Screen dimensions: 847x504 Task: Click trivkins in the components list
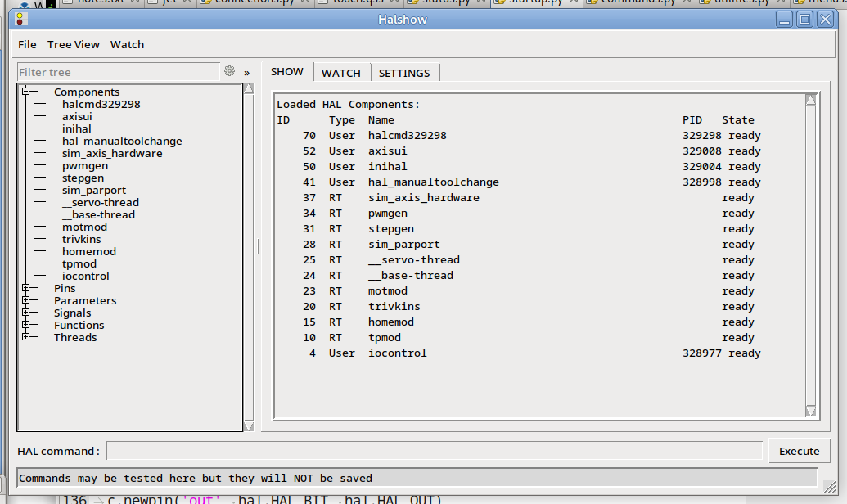coord(394,307)
